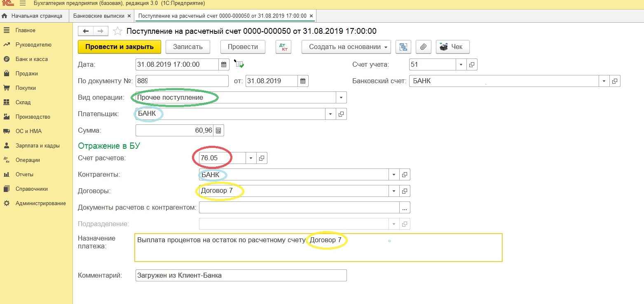Viewport: 644px width, 304px height.
Task: Expand the Счет учета dropdown arrow
Action: (x=461, y=65)
